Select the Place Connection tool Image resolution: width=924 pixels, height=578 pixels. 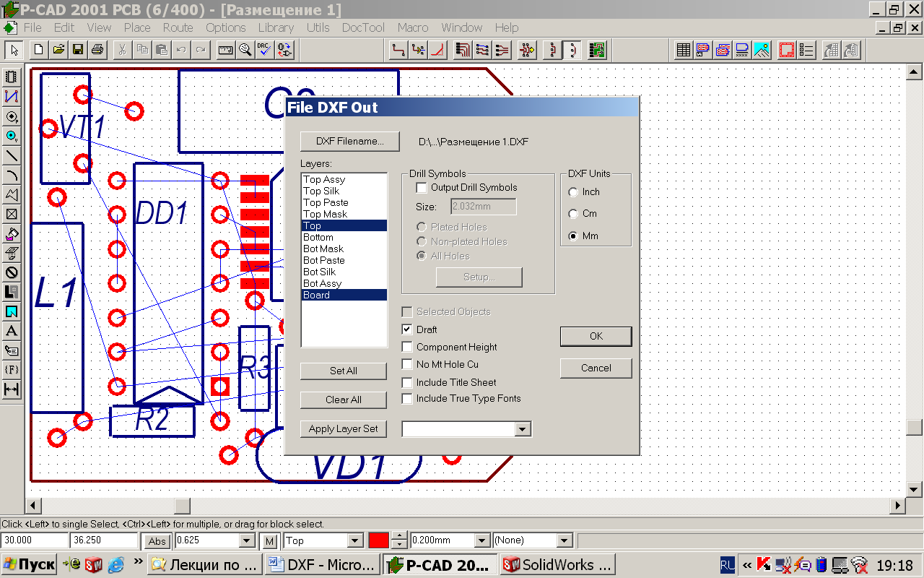pos(12,97)
